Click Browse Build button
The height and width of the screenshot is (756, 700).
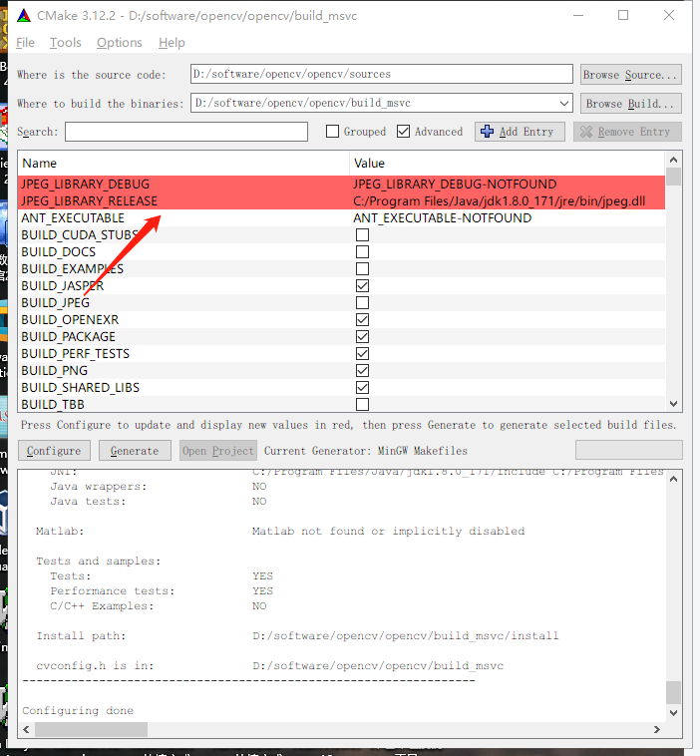630,103
